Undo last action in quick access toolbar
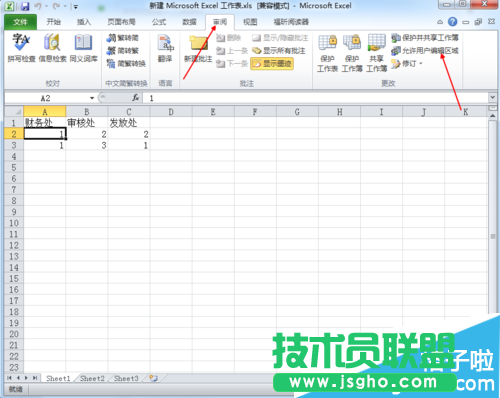The height and width of the screenshot is (398, 500). click(38, 6)
